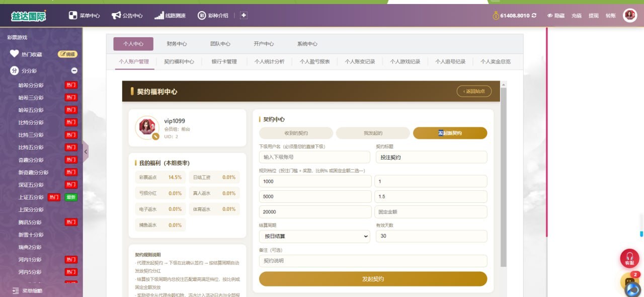Screen dimensions: 644x297
Task: Switch to the 团队中心 tab
Action: [220, 44]
